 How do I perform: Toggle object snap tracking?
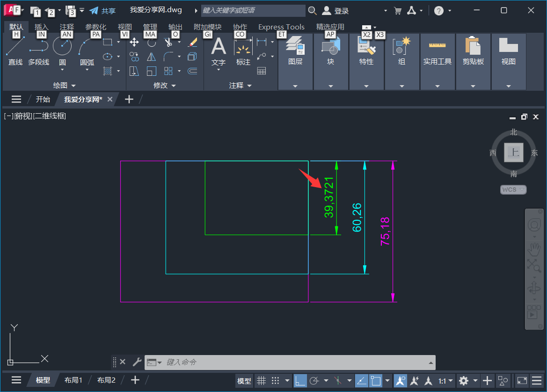pyautogui.click(x=361, y=381)
